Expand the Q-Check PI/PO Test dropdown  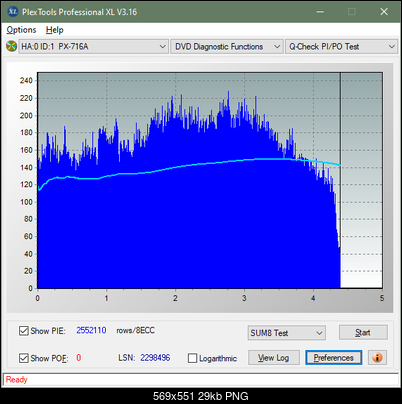pyautogui.click(x=341, y=47)
